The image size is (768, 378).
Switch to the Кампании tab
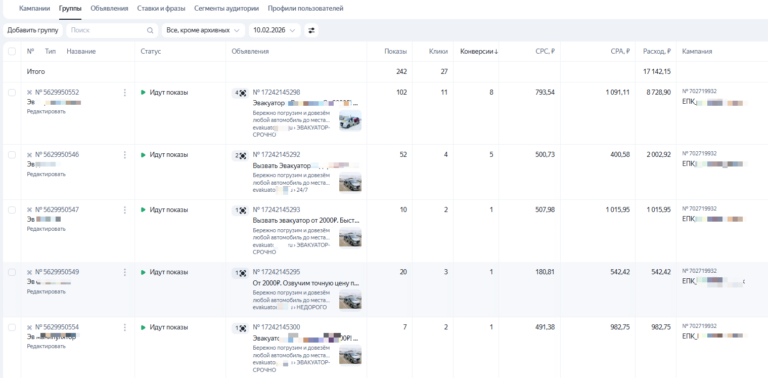click(34, 8)
